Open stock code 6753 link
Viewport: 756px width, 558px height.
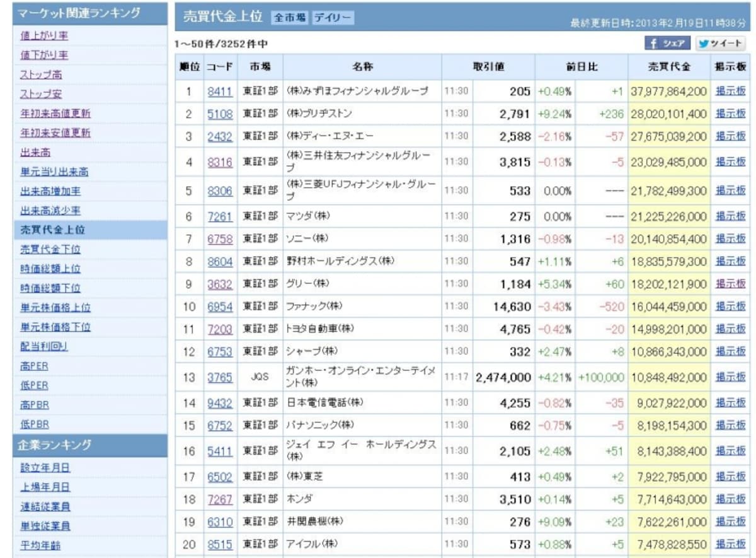(220, 352)
